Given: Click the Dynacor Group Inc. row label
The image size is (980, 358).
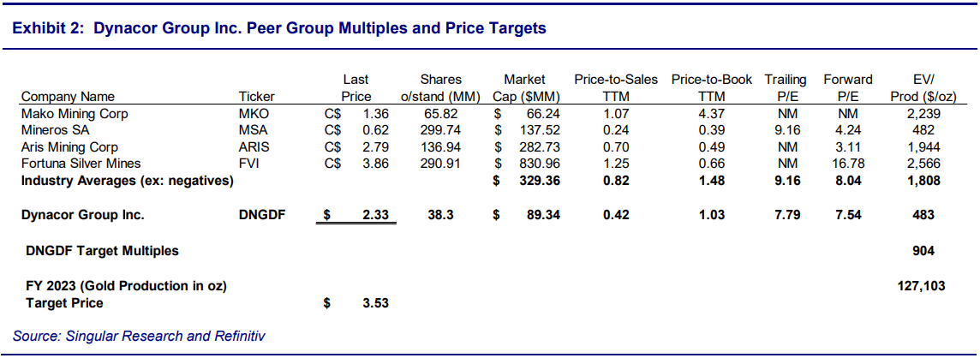Looking at the screenshot, I should coord(82,215).
